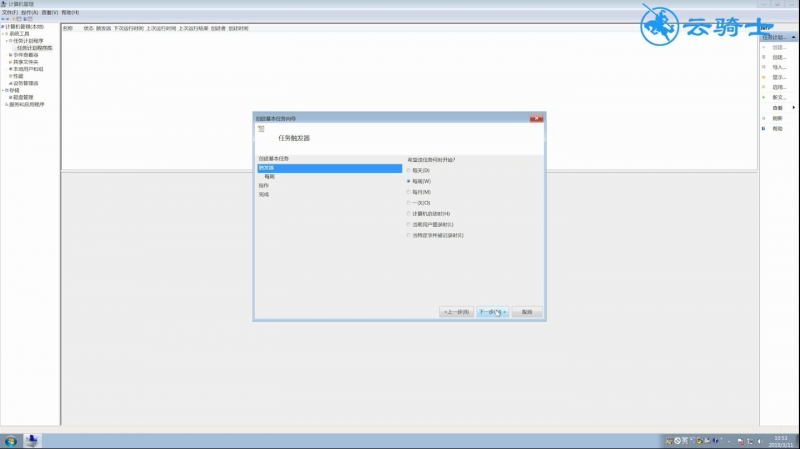Select the highlighted 触发器 wizard step
This screenshot has height=449, width=800.
pos(330,168)
